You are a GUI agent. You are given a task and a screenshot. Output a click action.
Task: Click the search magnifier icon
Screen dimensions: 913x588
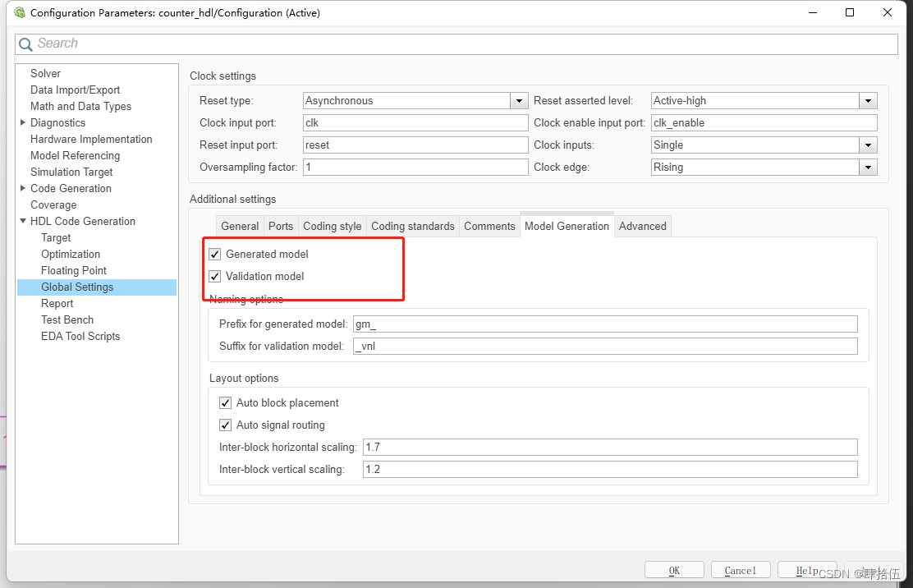click(25, 44)
